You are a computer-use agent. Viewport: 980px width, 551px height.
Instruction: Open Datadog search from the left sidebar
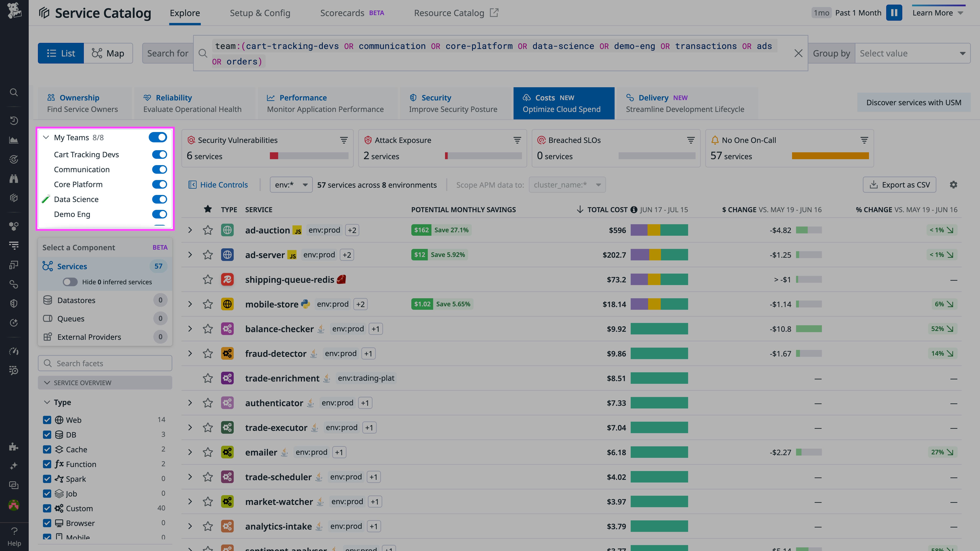[x=14, y=92]
